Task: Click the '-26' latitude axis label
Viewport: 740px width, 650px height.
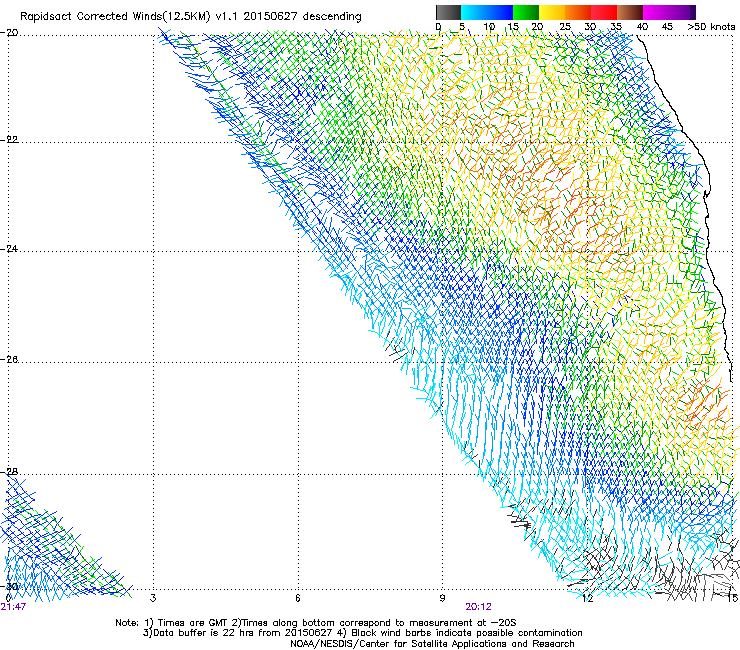Action: click(10, 360)
